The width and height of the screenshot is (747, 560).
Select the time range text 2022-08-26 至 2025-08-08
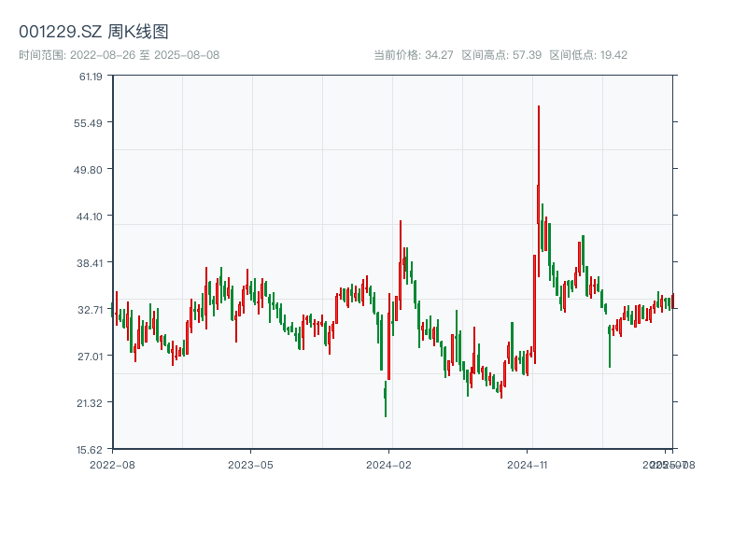[x=145, y=55]
